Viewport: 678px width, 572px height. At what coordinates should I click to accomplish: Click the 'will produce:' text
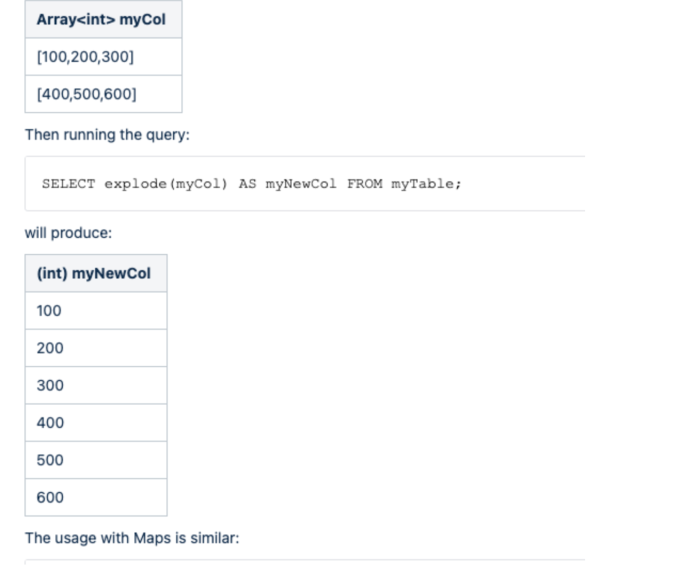(68, 233)
